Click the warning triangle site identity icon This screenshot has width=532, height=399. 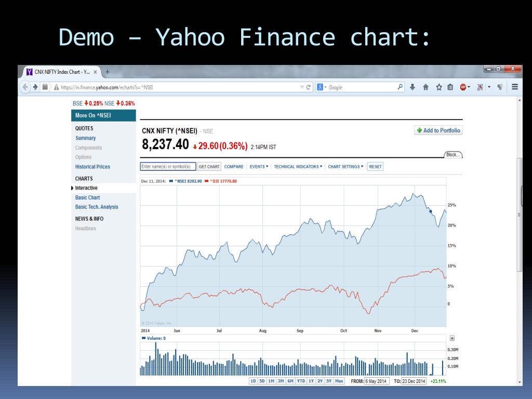[56, 87]
